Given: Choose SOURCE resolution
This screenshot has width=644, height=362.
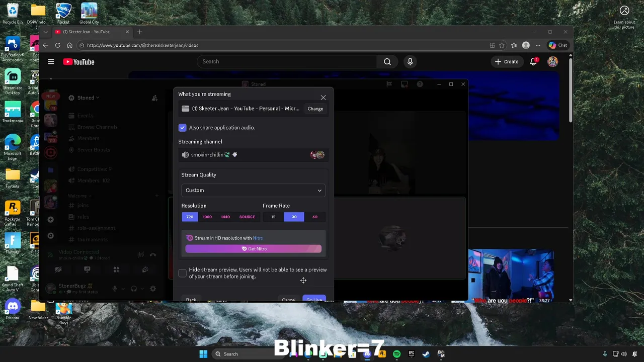Looking at the screenshot, I should point(247,217).
